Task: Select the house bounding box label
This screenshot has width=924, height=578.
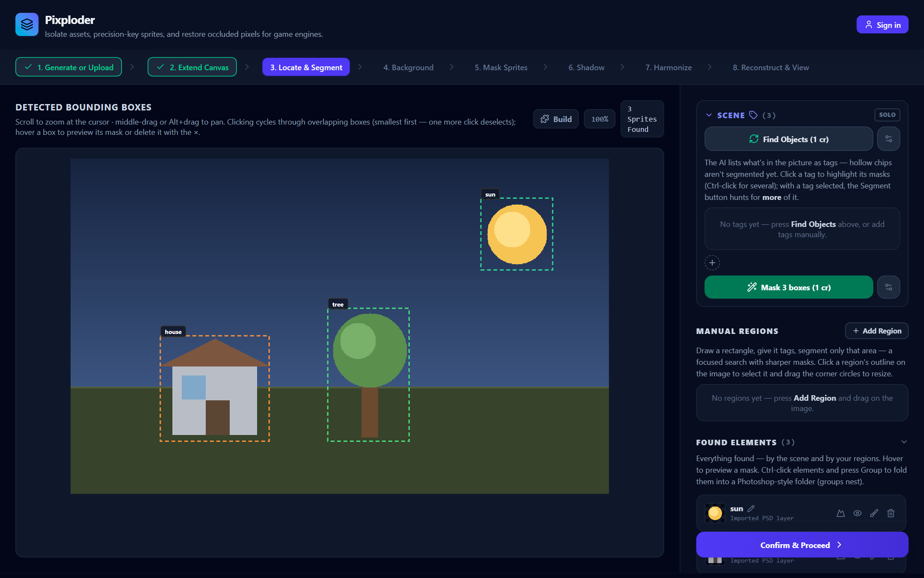Action: pos(173,332)
